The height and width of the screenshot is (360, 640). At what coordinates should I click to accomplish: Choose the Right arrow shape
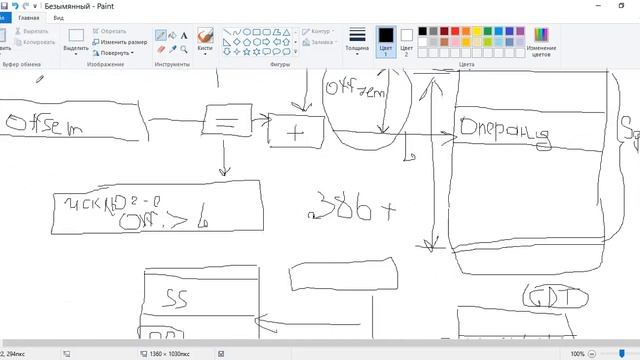(x=267, y=42)
